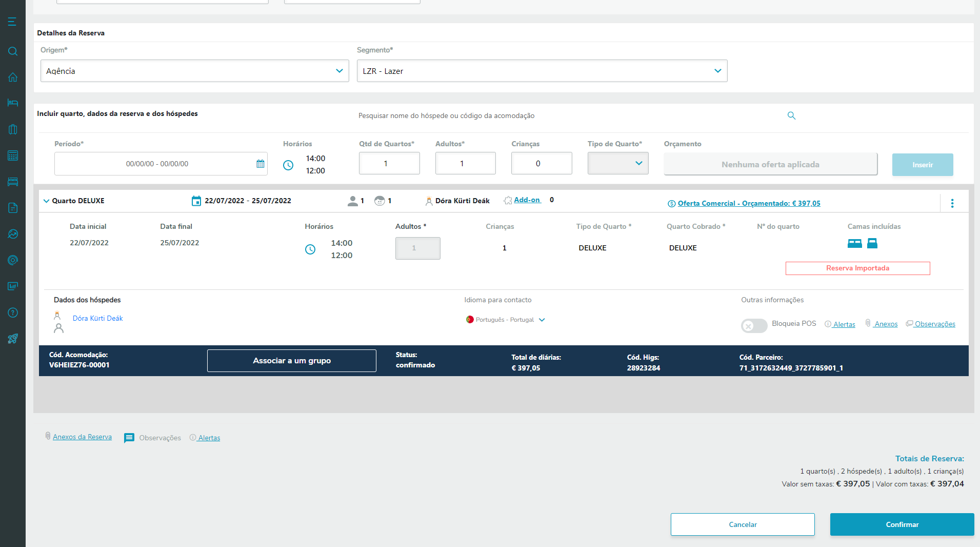Open the help question mark icon
The height and width of the screenshot is (547, 980).
(13, 313)
